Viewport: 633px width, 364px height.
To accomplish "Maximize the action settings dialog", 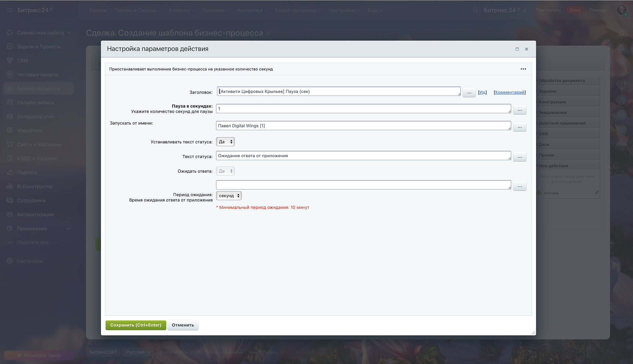I will click(517, 49).
